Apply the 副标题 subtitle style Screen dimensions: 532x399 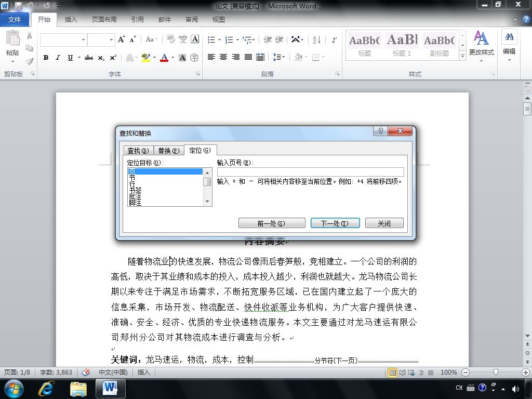tap(440, 45)
